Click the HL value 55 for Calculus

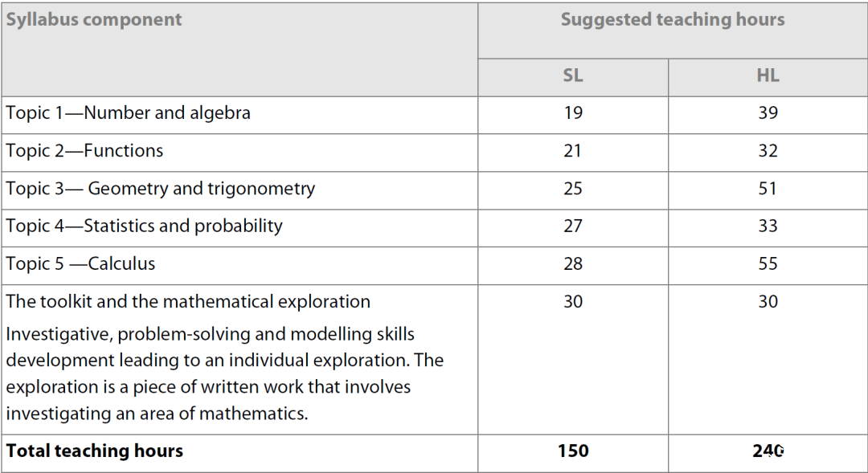pos(768,263)
